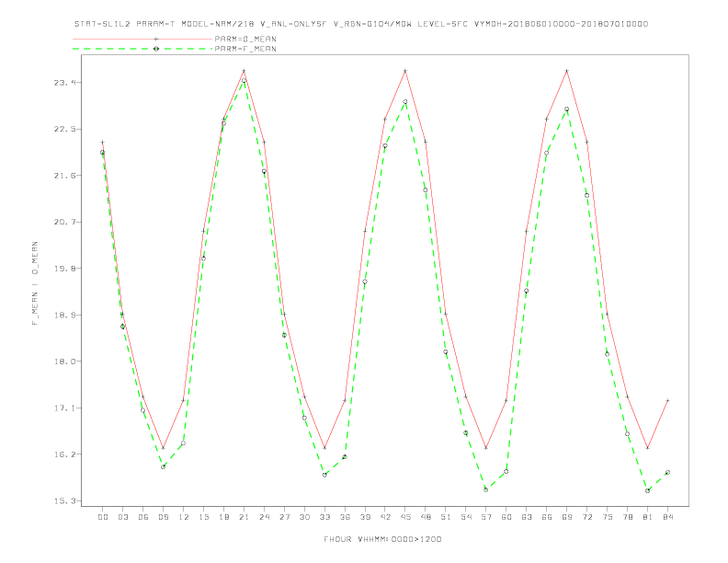Click the x-axis forecast hour label 21
Image resolution: width=728 pixels, height=563 pixels.
(244, 517)
